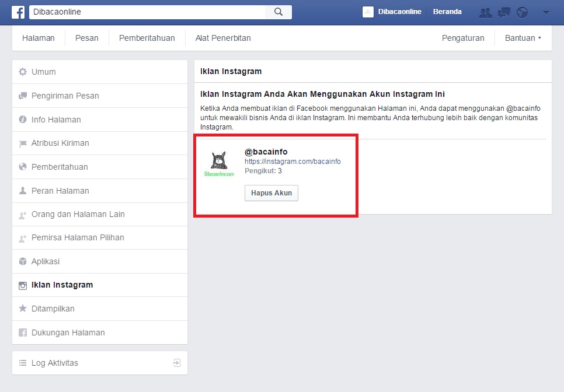The width and height of the screenshot is (564, 392).
Task: Click the Facebook icon beside Dukungan Halaman
Action: tap(23, 332)
